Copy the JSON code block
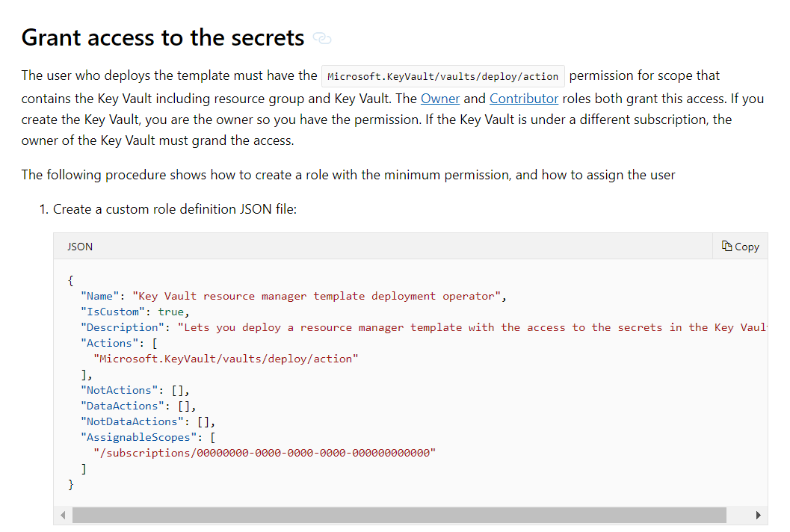The width and height of the screenshot is (790, 532). point(740,247)
